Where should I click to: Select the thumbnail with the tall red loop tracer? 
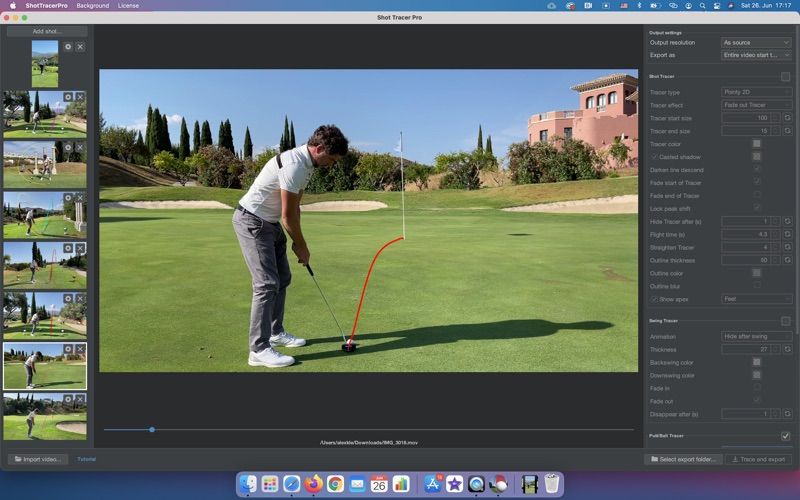pos(45,265)
